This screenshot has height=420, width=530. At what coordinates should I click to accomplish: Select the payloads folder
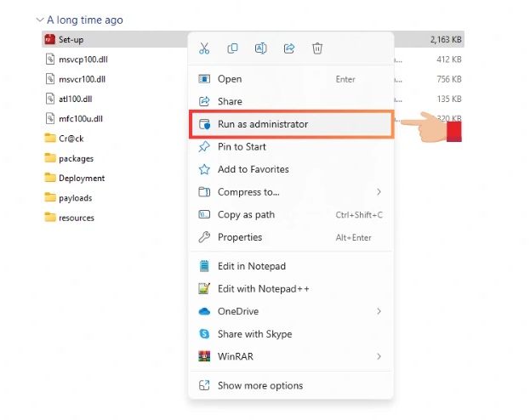(76, 198)
